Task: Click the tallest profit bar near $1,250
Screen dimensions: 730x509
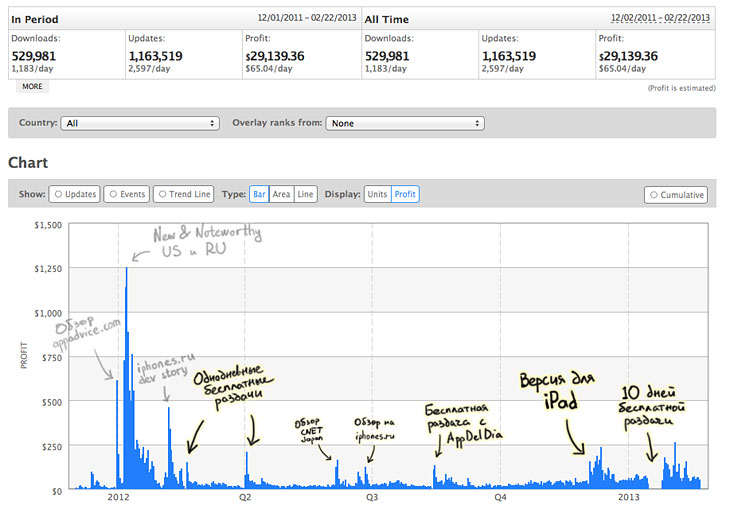Action: pos(127,377)
